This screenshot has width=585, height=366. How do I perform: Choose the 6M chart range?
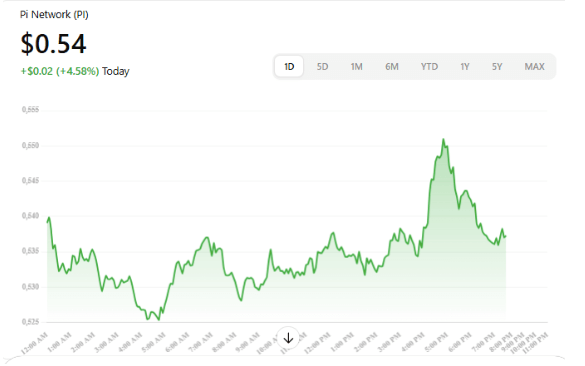392,67
